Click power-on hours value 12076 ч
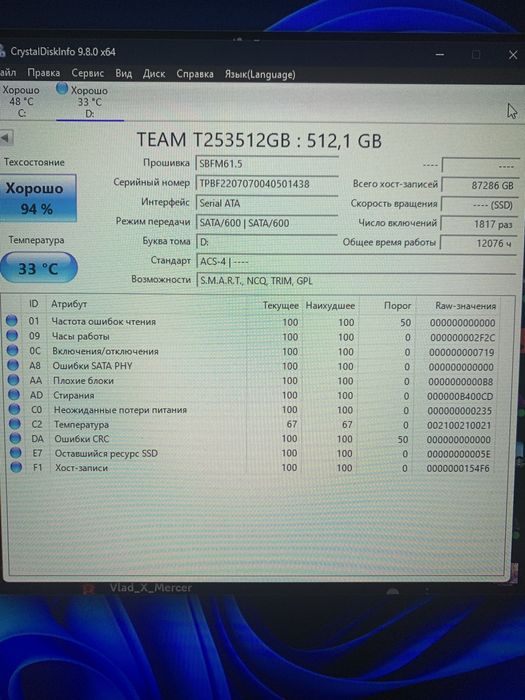This screenshot has height=700, width=525. pos(479,243)
